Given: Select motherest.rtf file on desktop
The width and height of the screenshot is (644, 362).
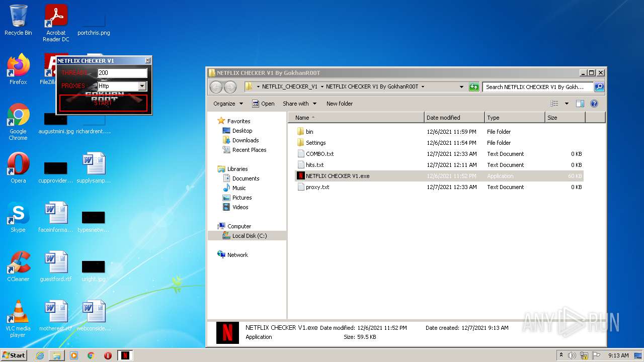Looking at the screenshot, I should pyautogui.click(x=56, y=316).
